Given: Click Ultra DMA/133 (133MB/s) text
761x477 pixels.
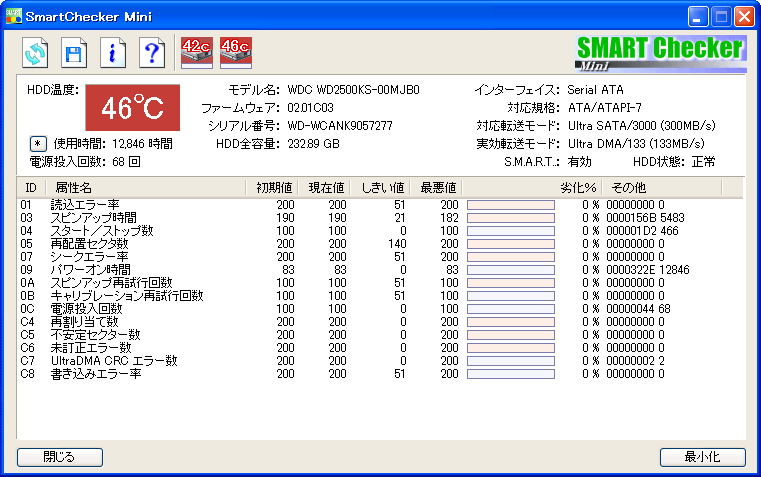Looking at the screenshot, I should tap(636, 144).
